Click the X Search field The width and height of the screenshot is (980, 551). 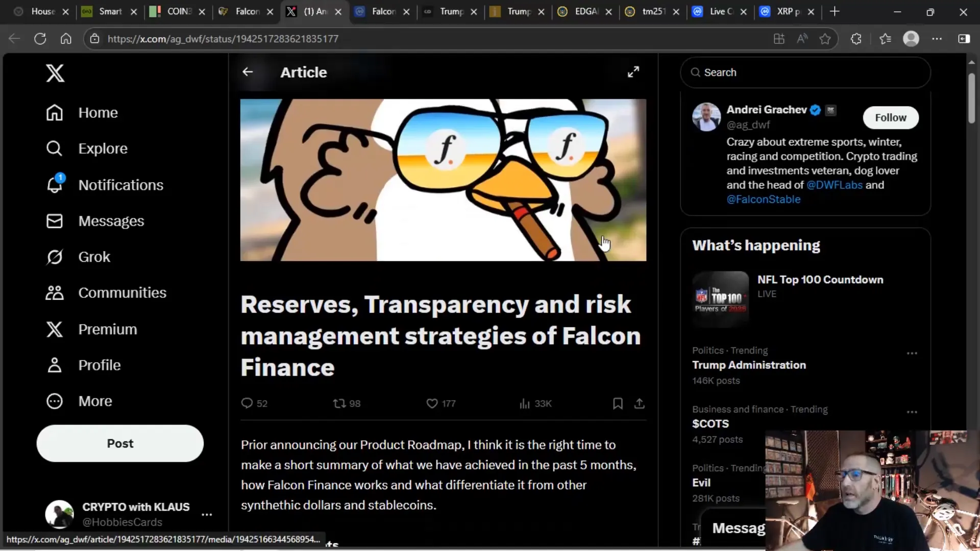pyautogui.click(x=805, y=72)
